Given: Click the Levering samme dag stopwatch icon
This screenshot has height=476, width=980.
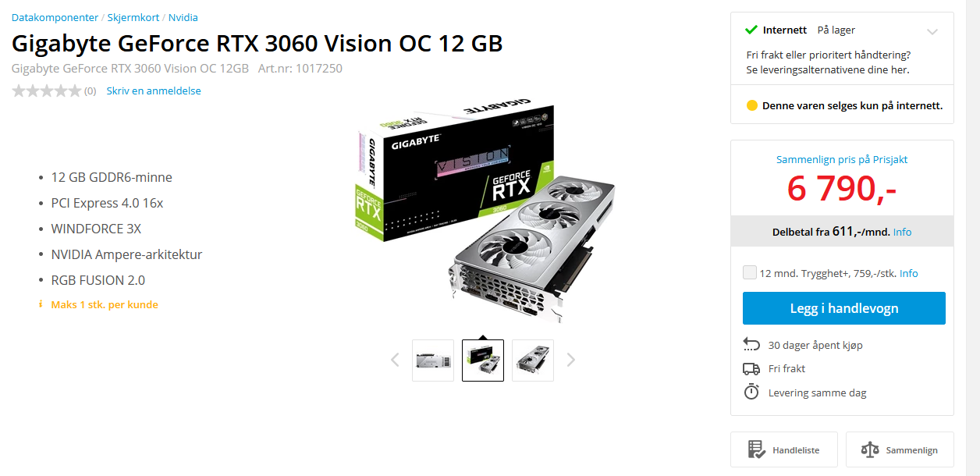Looking at the screenshot, I should coord(751,392).
